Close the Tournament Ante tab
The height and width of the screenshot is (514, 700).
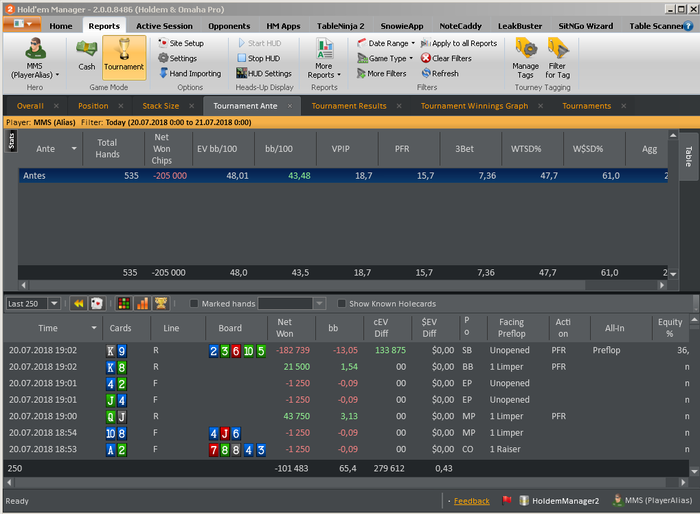(x=290, y=106)
